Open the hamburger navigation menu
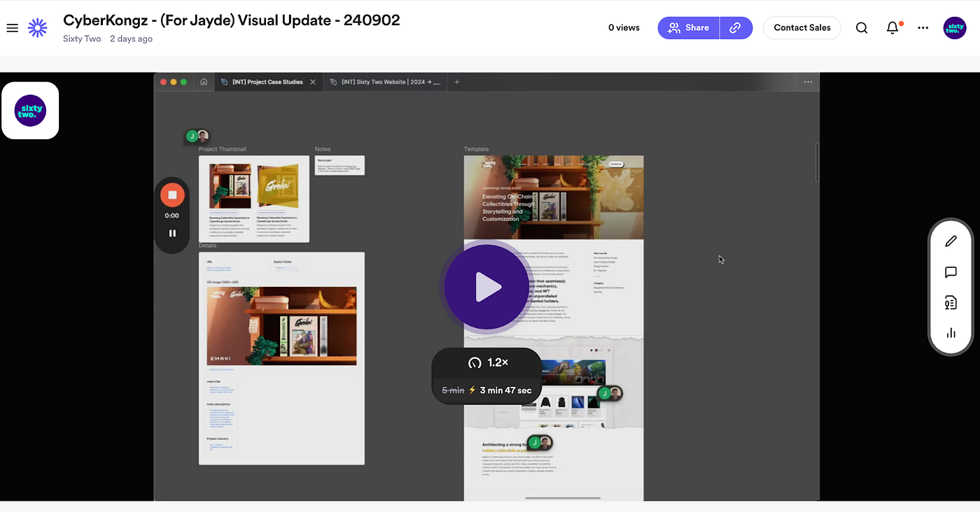Image resolution: width=980 pixels, height=512 pixels. coord(12,28)
